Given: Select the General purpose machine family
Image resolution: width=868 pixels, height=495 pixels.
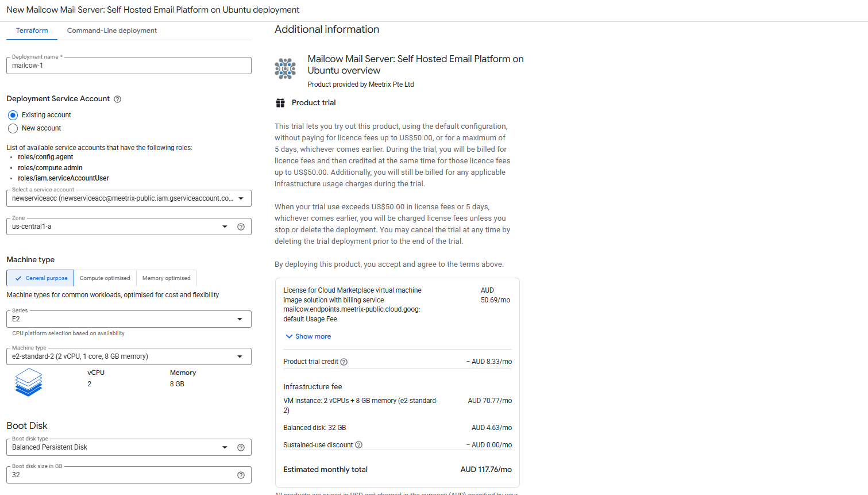Looking at the screenshot, I should (x=40, y=278).
